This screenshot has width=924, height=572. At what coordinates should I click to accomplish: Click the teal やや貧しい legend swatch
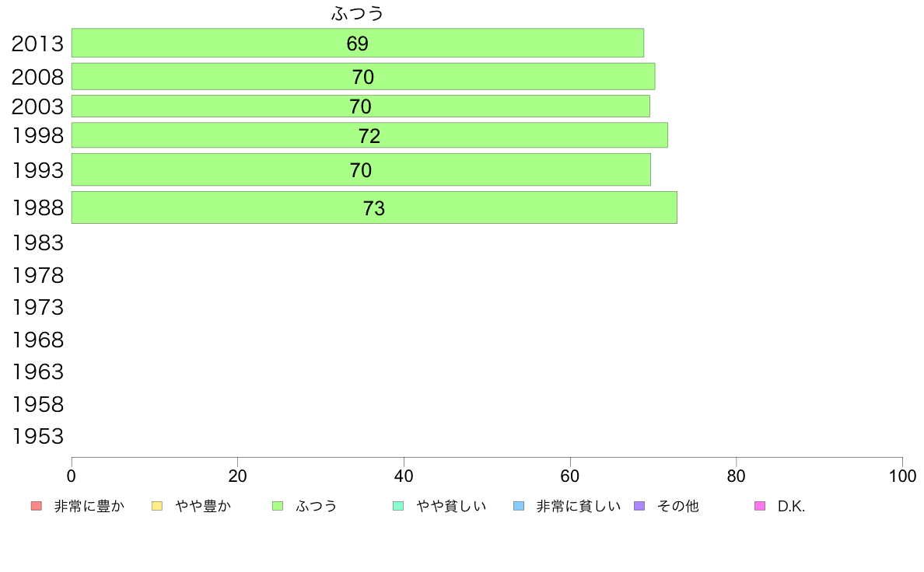398,506
